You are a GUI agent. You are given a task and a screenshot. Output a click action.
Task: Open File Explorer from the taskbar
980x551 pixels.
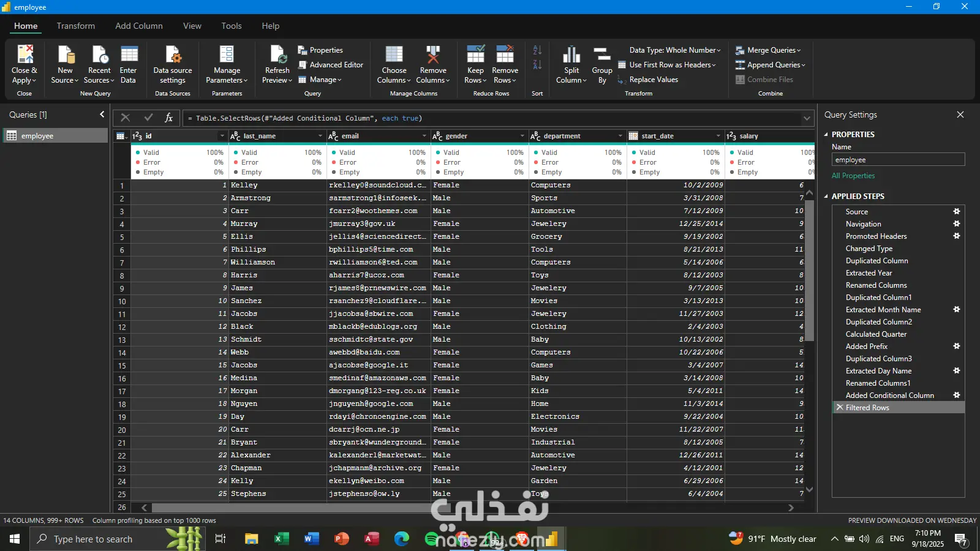coord(251,539)
